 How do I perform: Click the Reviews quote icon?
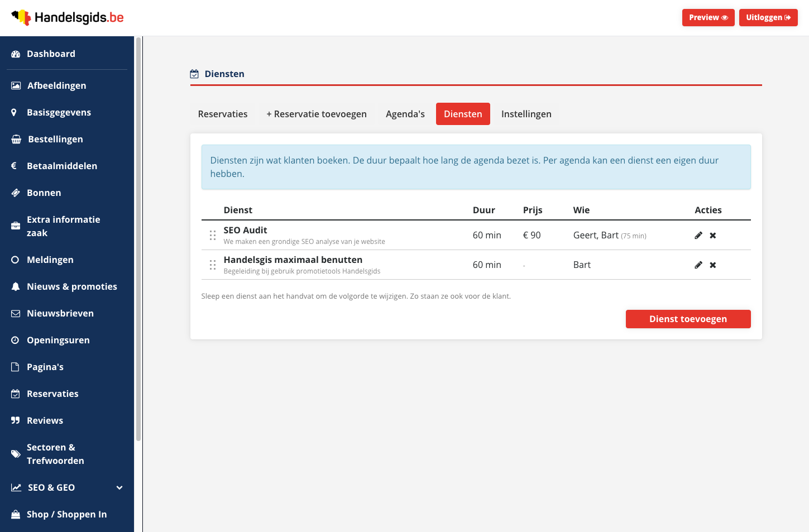click(x=15, y=420)
